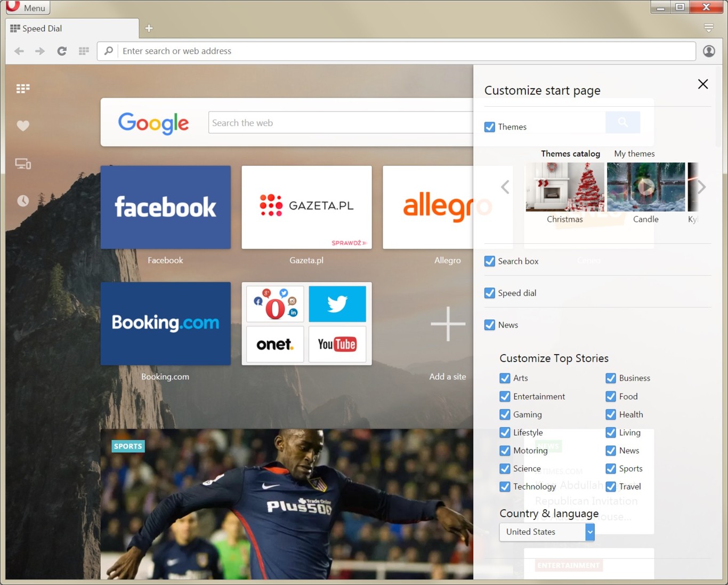Open bookmarks via the heart icon

pos(22,125)
